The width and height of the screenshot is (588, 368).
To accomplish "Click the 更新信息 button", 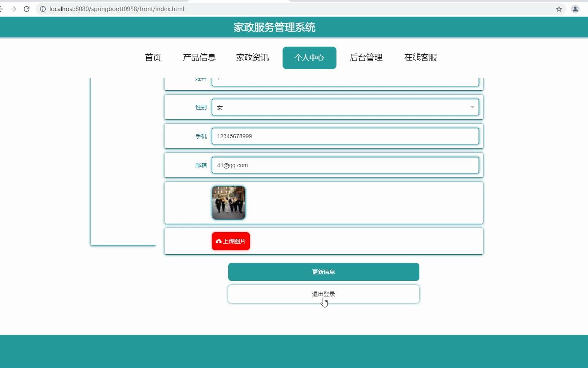I will point(323,272).
